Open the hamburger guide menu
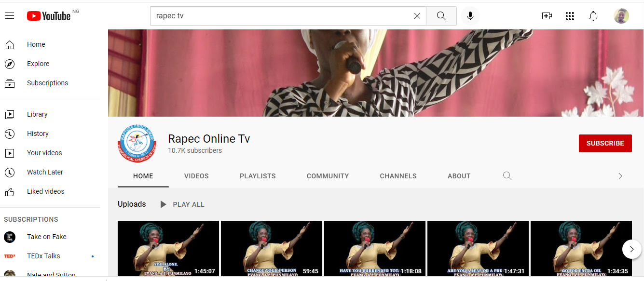 pos(10,16)
